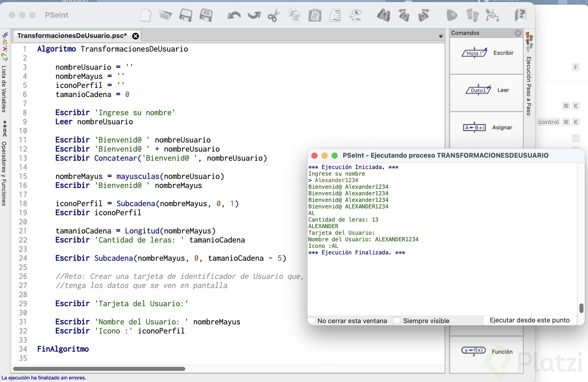This screenshot has width=588, height=382.
Task: Click the Undo arrow in the toolbar
Action: [x=234, y=15]
